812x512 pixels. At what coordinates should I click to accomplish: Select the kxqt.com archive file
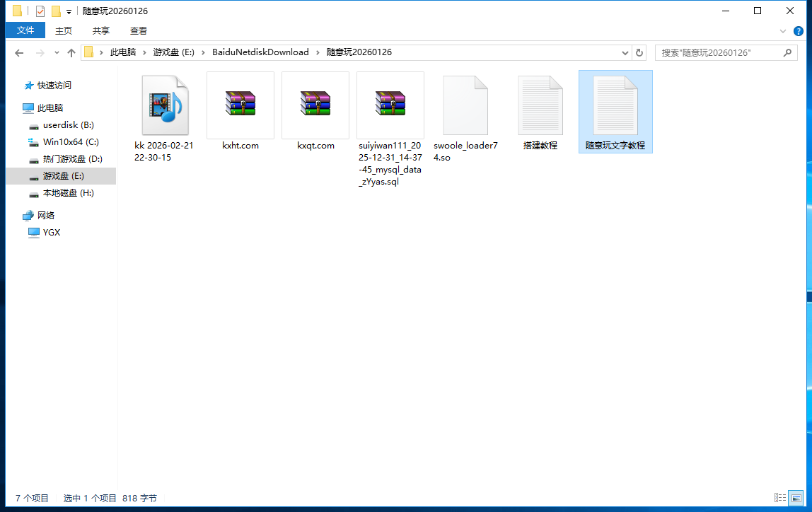[x=315, y=105]
